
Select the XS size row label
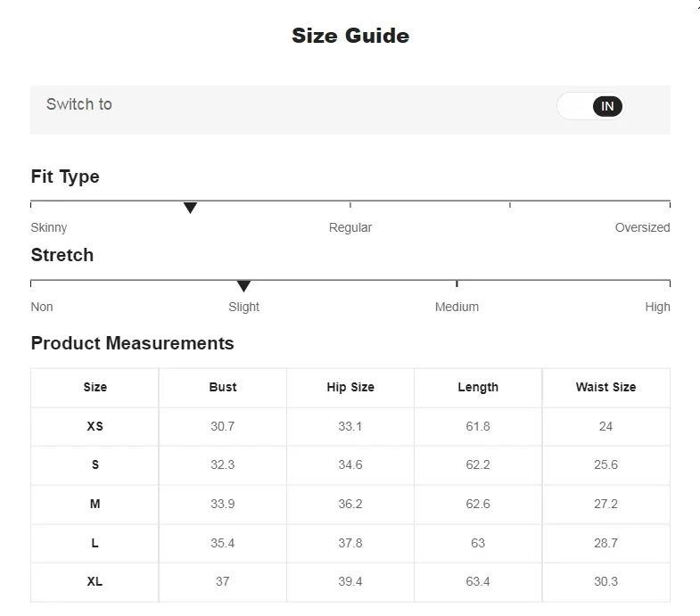[x=95, y=426]
